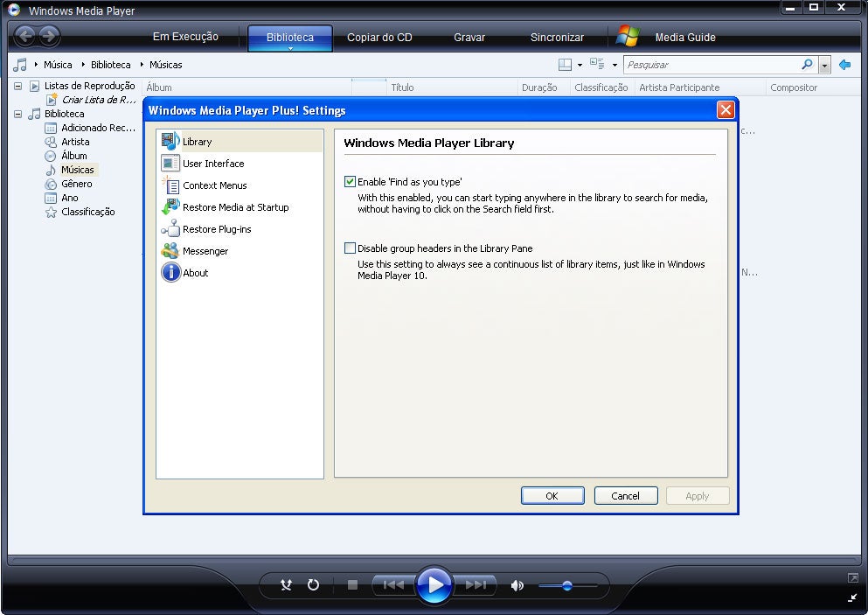Viewport: 868px width, 615px height.
Task: Close the Plus! Settings dialog
Action: 726,109
